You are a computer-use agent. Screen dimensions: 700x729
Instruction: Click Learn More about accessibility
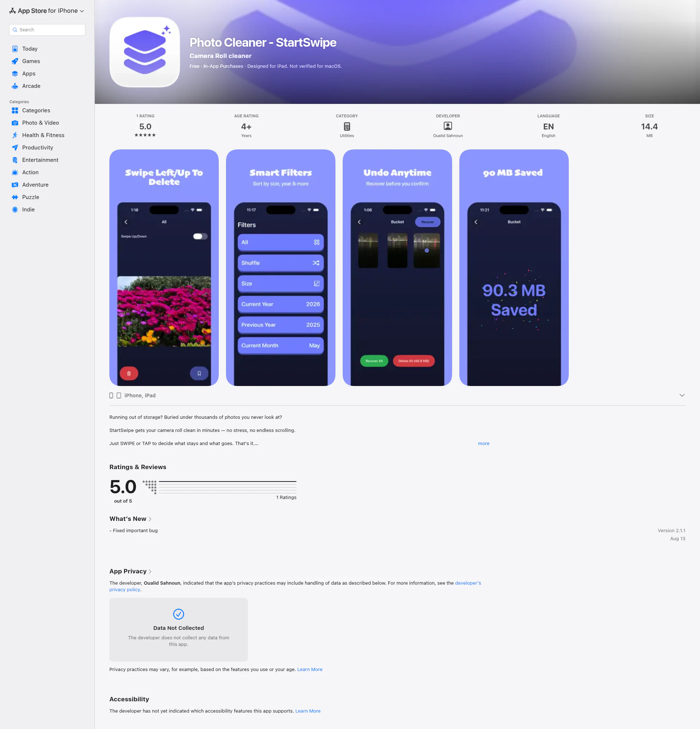tap(308, 711)
